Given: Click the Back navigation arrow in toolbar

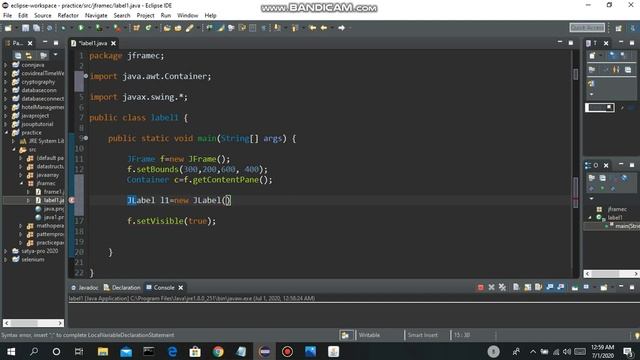Looking at the screenshot, I should click(324, 28).
